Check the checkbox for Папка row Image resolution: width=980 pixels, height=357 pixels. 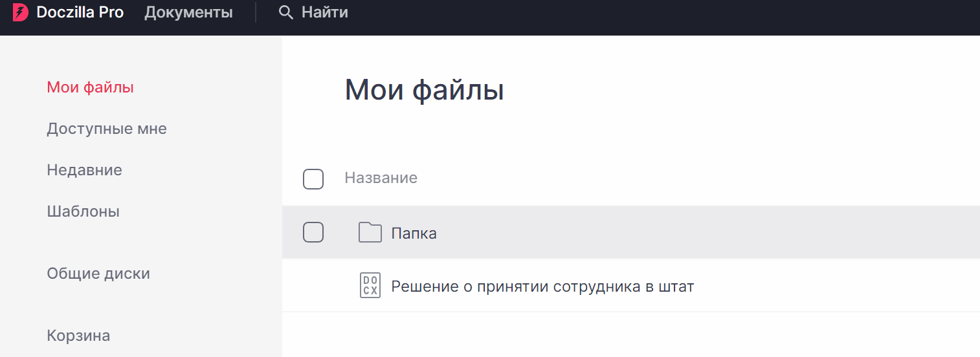[x=313, y=232]
